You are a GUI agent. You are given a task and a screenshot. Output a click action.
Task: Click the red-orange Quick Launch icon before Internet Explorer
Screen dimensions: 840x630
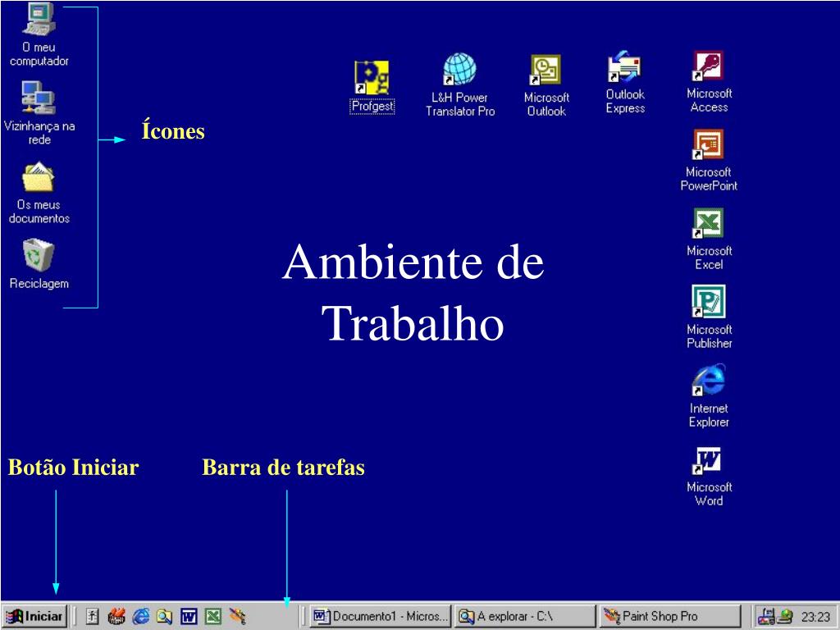pyautogui.click(x=116, y=617)
